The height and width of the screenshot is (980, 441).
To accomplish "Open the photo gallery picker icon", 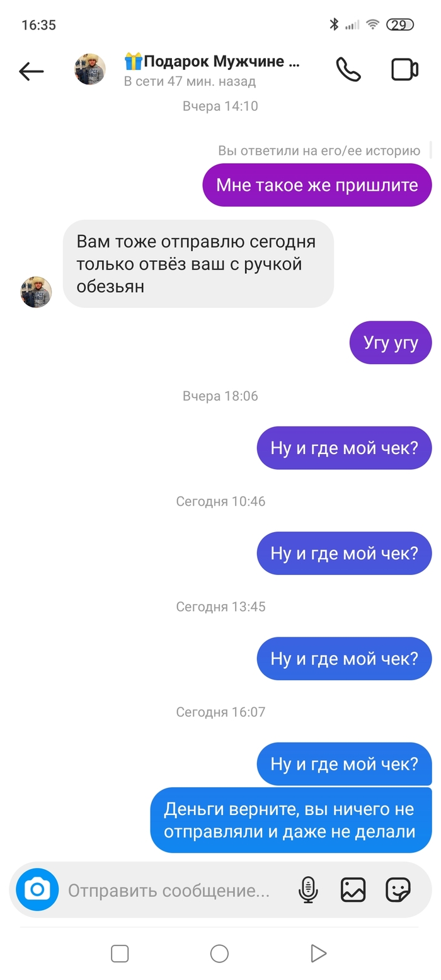I will [x=353, y=890].
